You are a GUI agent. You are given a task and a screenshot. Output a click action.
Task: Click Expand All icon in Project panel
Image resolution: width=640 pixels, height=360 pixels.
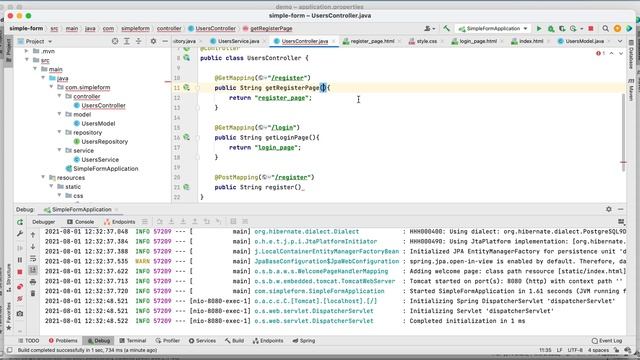pyautogui.click(x=127, y=41)
